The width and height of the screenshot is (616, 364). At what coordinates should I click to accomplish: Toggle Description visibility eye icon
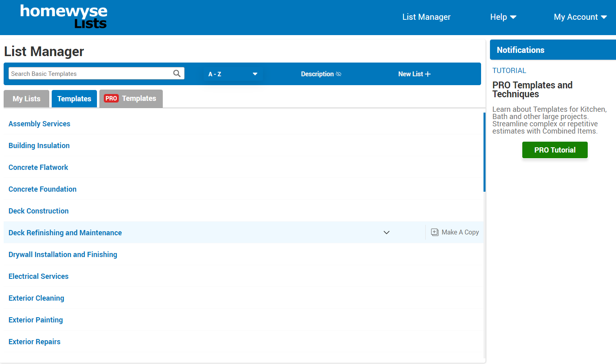point(338,74)
